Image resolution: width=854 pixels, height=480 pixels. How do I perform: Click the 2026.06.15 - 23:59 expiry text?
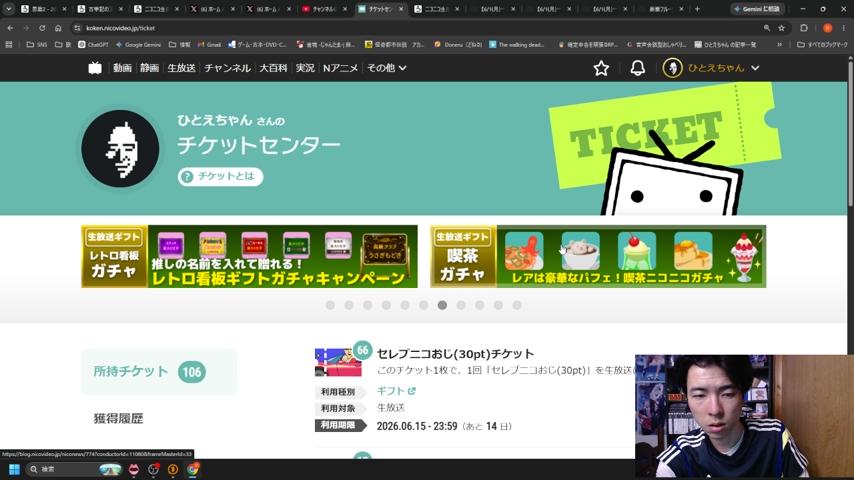click(x=417, y=426)
